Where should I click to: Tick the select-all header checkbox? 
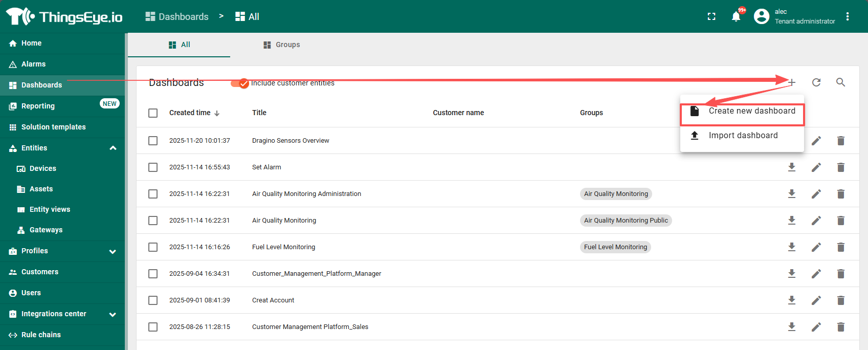[x=153, y=113]
